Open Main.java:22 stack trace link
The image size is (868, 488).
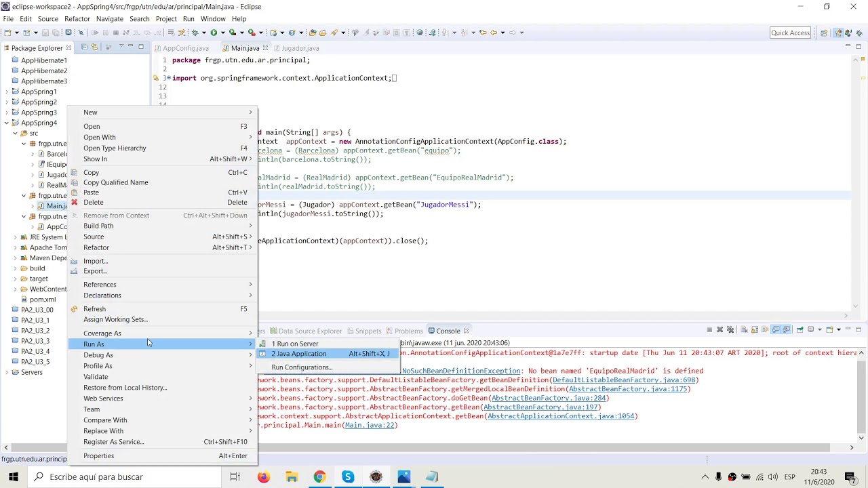point(370,425)
